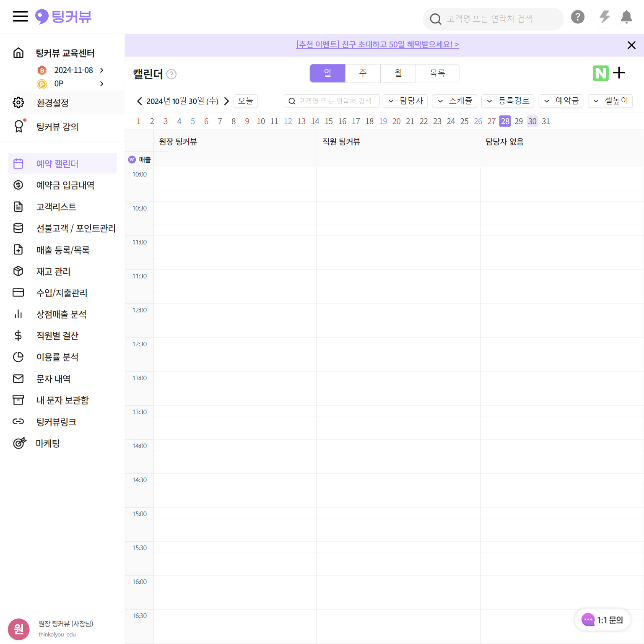644x644 pixels.
Task: Click the 고객리스트 document icon
Action: [x=18, y=206]
